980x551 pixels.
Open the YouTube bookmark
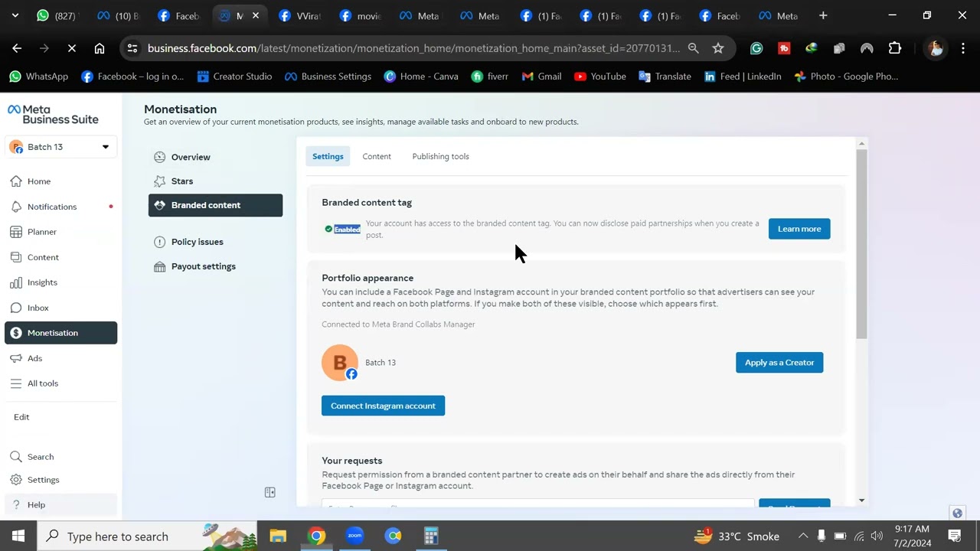[x=599, y=77]
